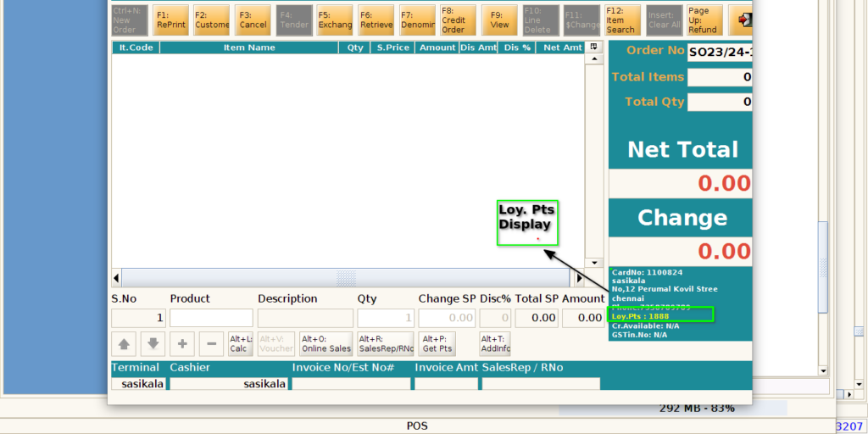Click the down arrow row button

pyautogui.click(x=153, y=344)
